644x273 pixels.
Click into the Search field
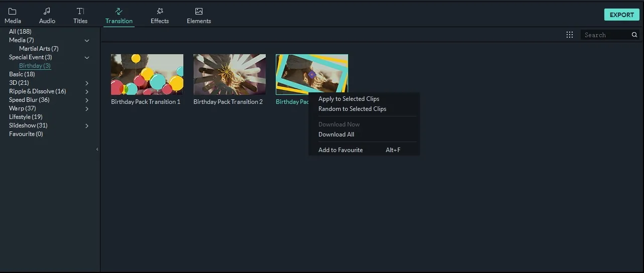coord(605,35)
